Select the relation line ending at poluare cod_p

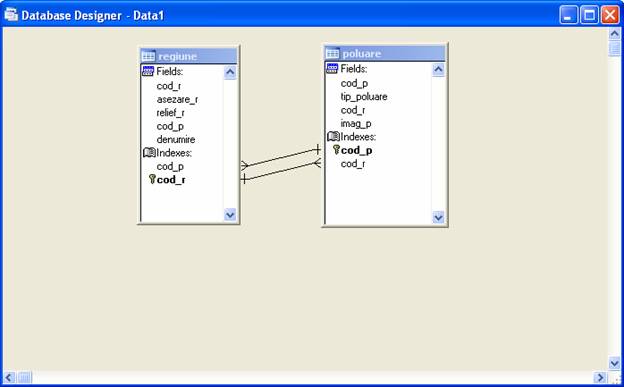(281, 158)
